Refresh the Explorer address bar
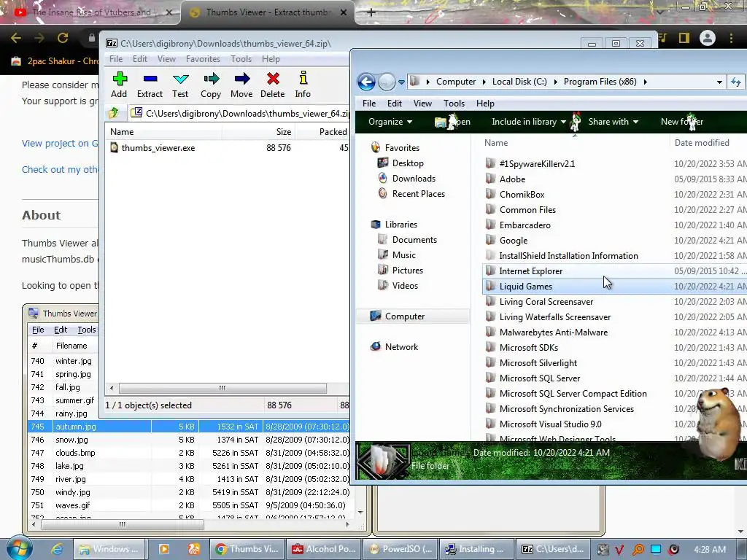 pos(736,82)
